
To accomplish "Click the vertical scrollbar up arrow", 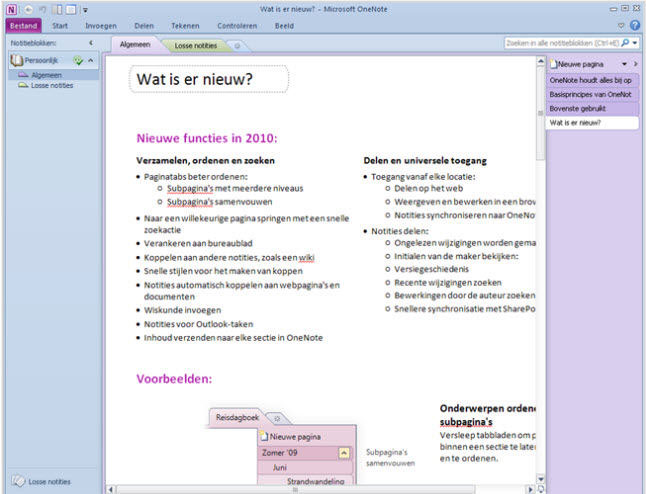I will click(x=541, y=61).
